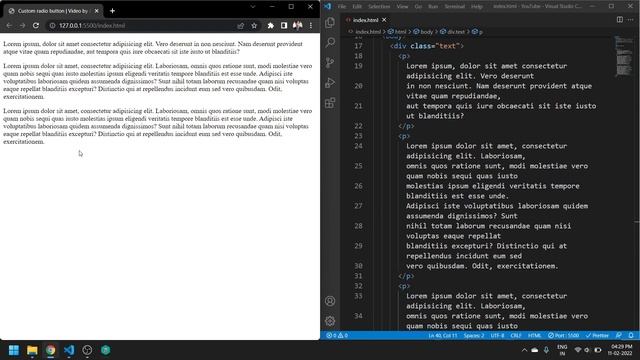Viewport: 640px width, 360px height.
Task: Open File Explorer from the taskbar
Action: (32, 350)
